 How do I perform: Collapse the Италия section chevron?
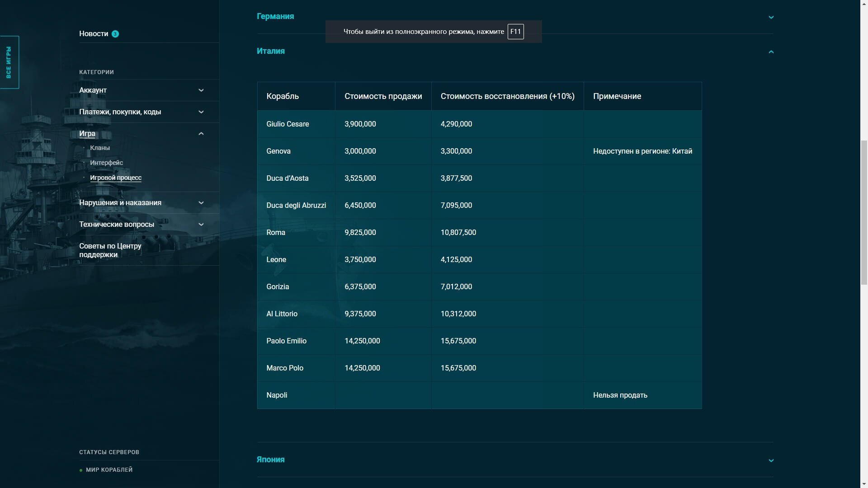pos(771,52)
